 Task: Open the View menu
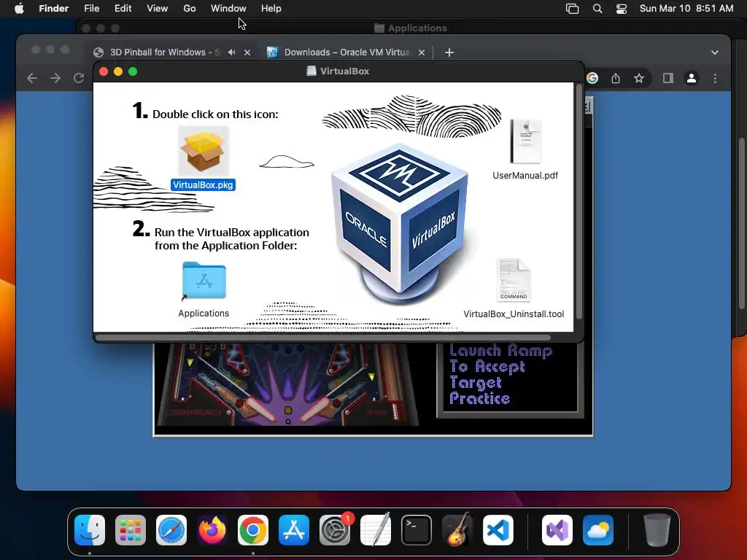[158, 9]
